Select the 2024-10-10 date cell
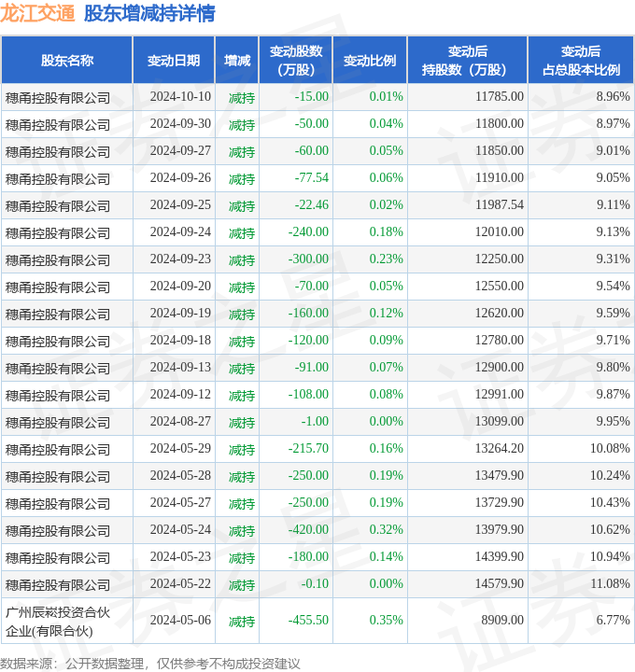Image resolution: width=635 pixels, height=672 pixels. [x=180, y=96]
